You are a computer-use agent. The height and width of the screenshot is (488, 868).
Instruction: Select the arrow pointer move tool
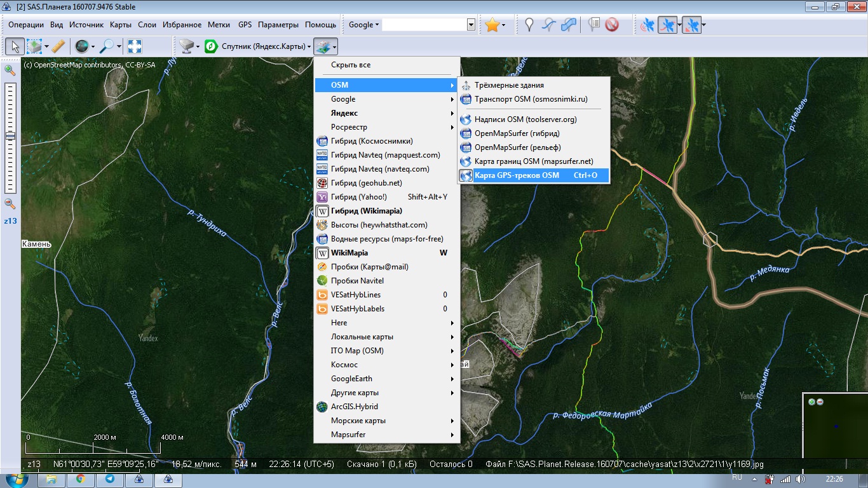pyautogui.click(x=15, y=46)
